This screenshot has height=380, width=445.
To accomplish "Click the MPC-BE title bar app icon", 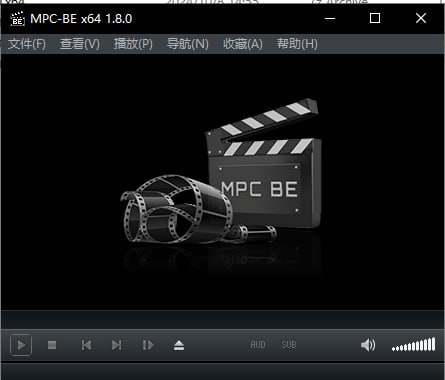I will (x=17, y=18).
